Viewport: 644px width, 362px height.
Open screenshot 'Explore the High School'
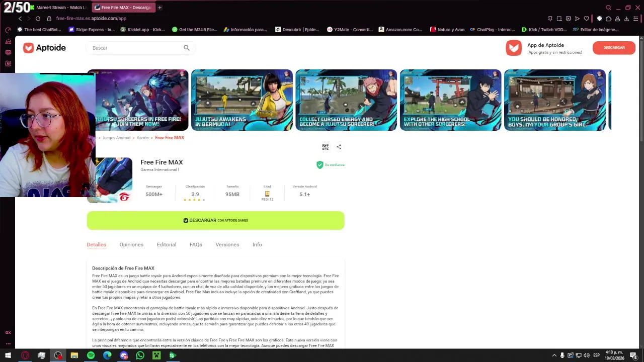pyautogui.click(x=450, y=100)
